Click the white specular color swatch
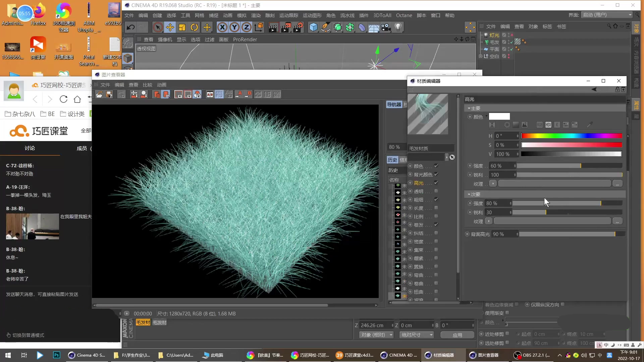 pyautogui.click(x=499, y=116)
